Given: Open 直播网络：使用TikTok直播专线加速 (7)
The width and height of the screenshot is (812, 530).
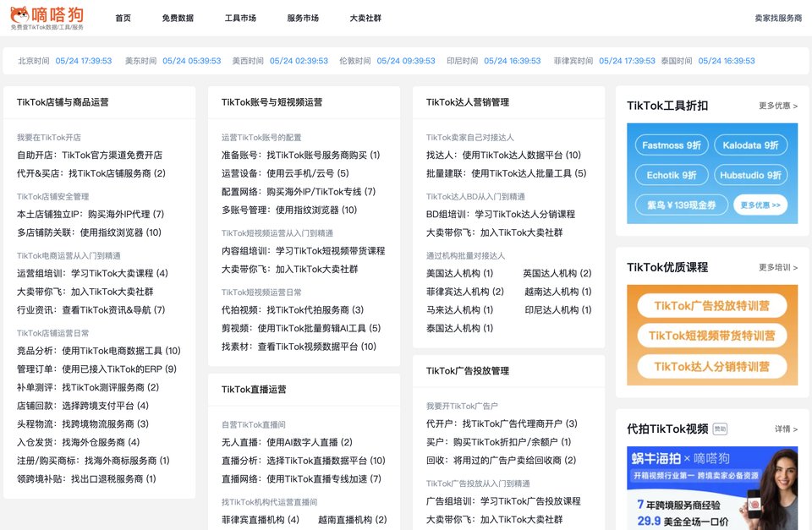Looking at the screenshot, I should point(301,479).
